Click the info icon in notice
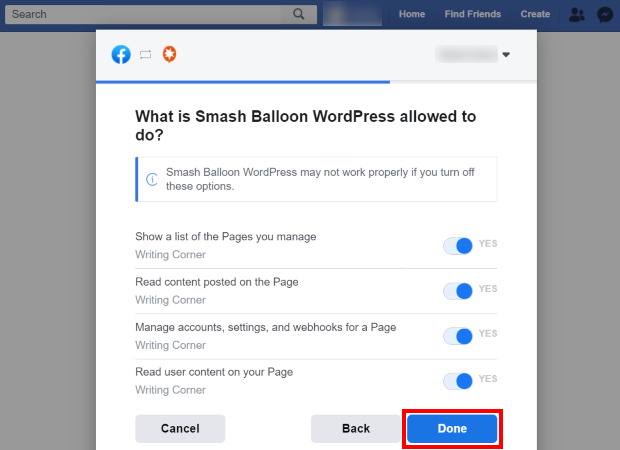620x450 pixels. tap(152, 179)
